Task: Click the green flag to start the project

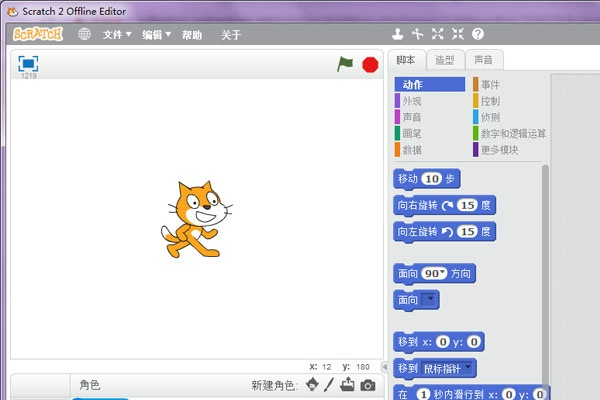Action: click(345, 64)
